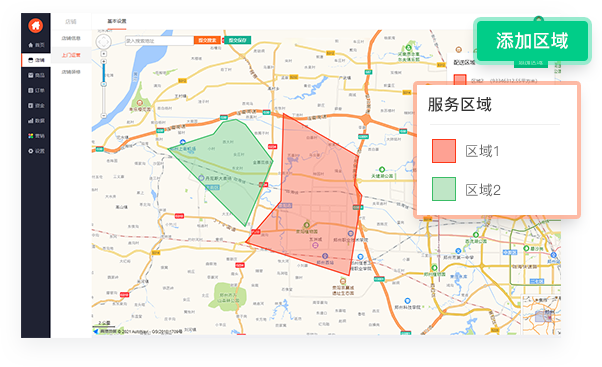
Task: Click the small red swatch in 配送区域 panel
Action: point(460,79)
